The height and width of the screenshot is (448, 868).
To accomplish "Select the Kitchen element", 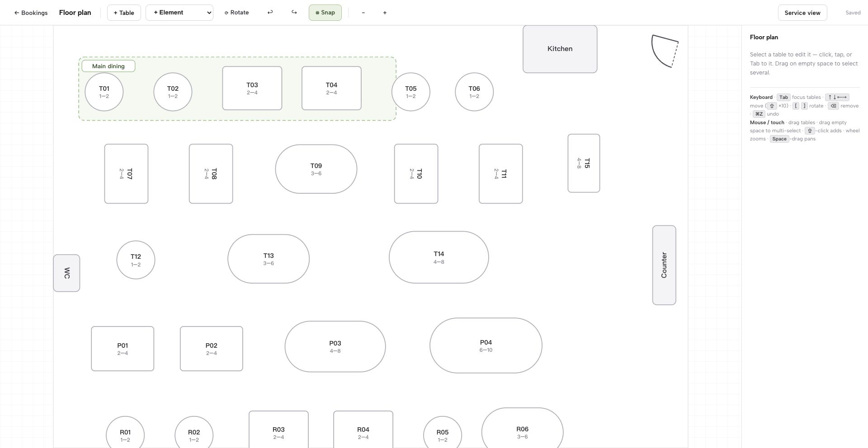I will pos(560,49).
